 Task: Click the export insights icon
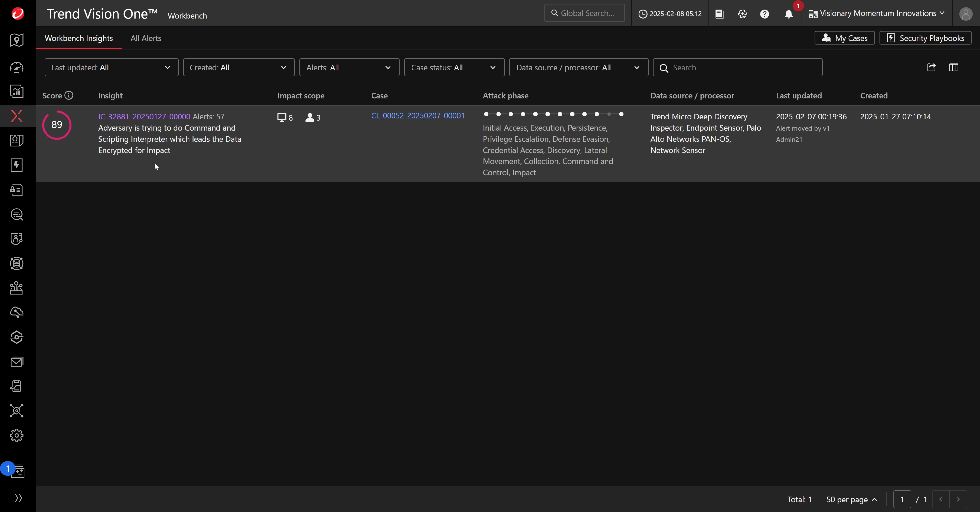(x=931, y=67)
